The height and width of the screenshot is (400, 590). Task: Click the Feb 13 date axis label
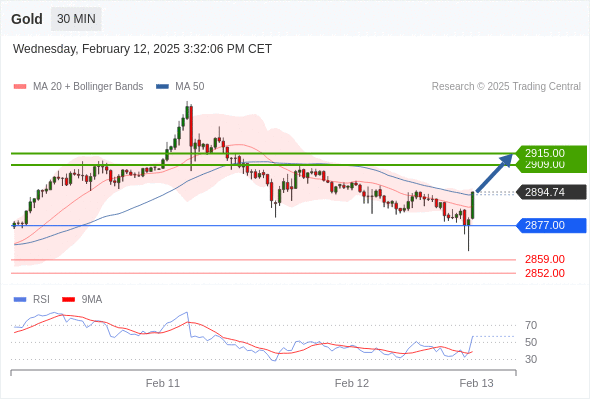pyautogui.click(x=476, y=383)
